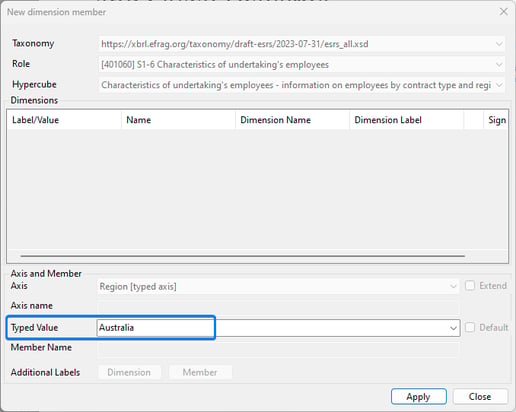Click the Typed Value field containing Australia
516x412 pixels.
click(278, 328)
